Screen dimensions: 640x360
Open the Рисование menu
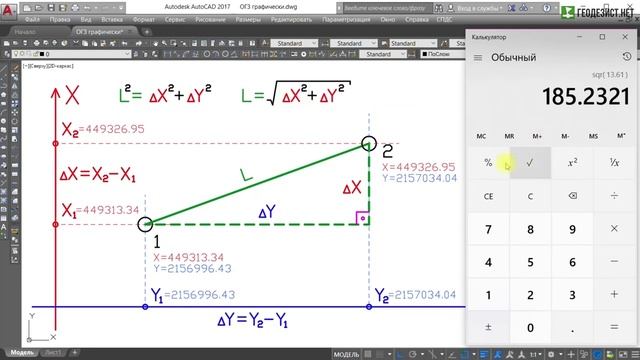tap(210, 20)
